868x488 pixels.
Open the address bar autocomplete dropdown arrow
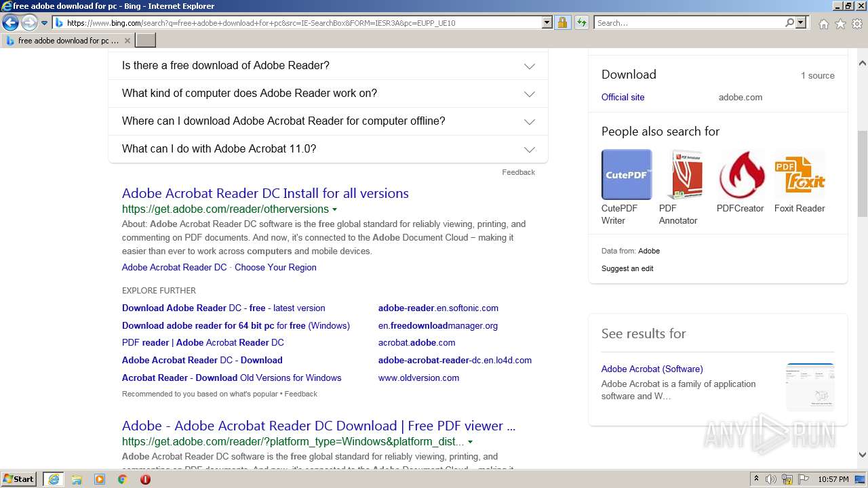(547, 23)
